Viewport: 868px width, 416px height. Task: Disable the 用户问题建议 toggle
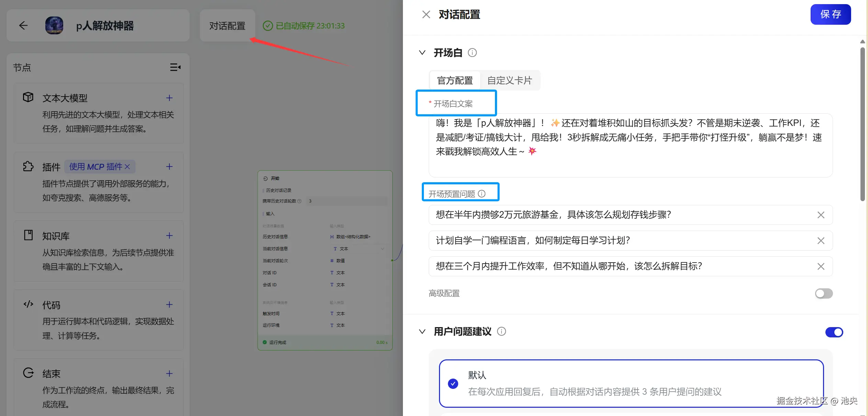click(834, 332)
